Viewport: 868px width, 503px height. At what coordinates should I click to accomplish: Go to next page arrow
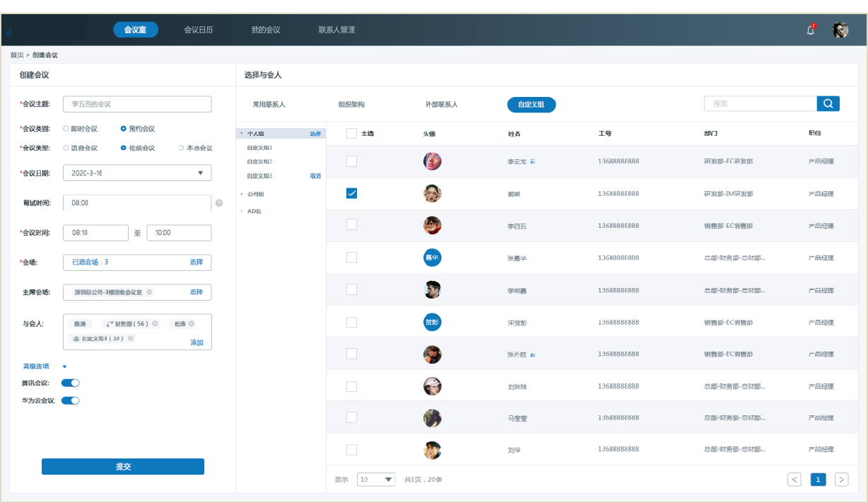click(841, 480)
